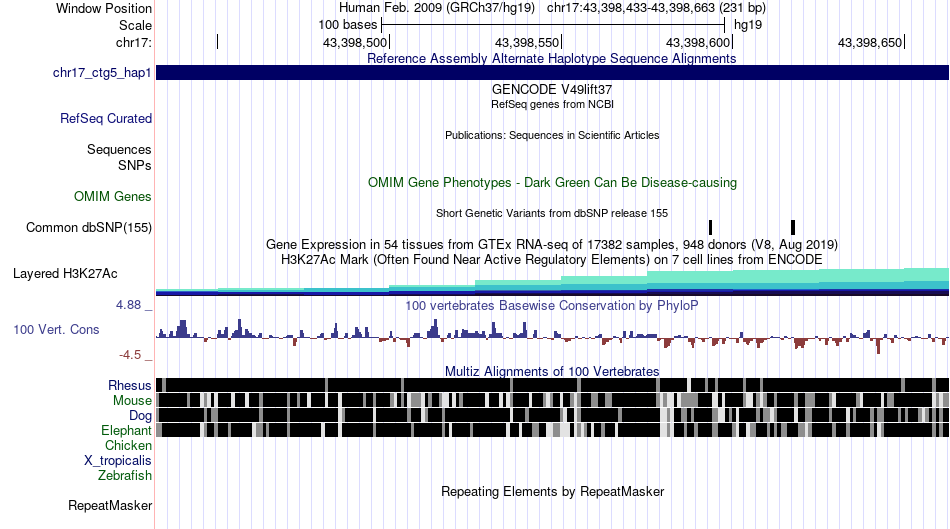
Task: Select the SNPs track label
Action: tap(135, 165)
